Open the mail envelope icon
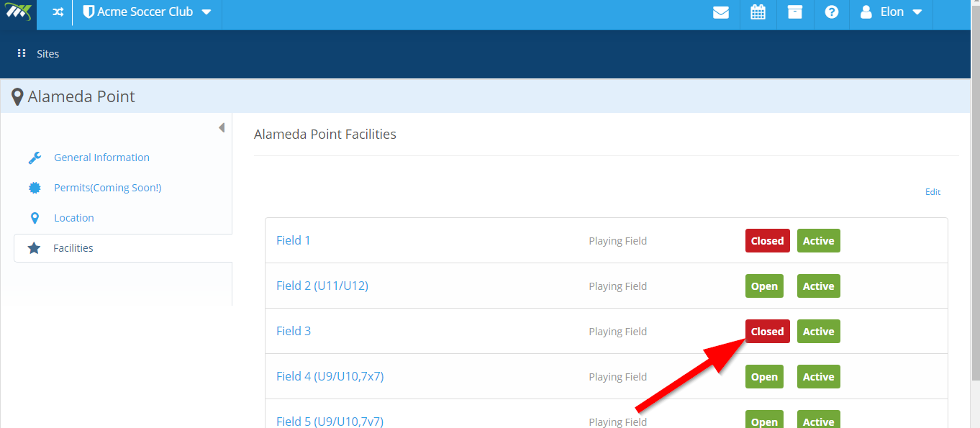980x428 pixels. 721,12
